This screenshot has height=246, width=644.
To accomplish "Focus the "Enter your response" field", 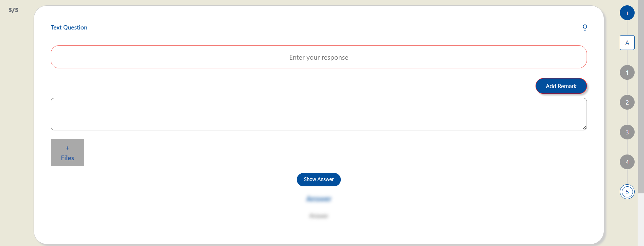I will [x=318, y=57].
